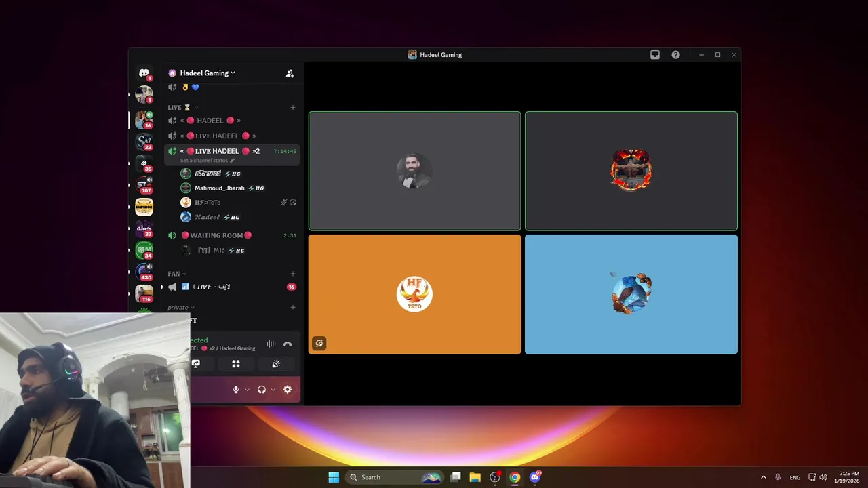Open the LIVE - لايف announcement channel
868x488 pixels.
[x=231, y=287]
